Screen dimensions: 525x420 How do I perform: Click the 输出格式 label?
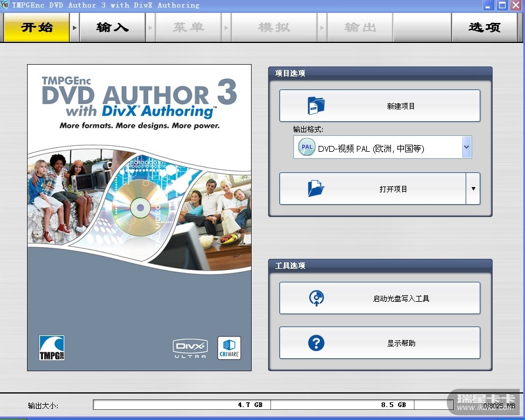pos(308,129)
